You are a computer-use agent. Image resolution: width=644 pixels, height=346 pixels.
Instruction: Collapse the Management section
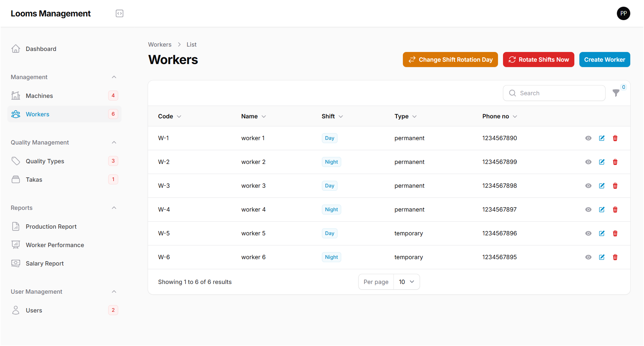(114, 77)
